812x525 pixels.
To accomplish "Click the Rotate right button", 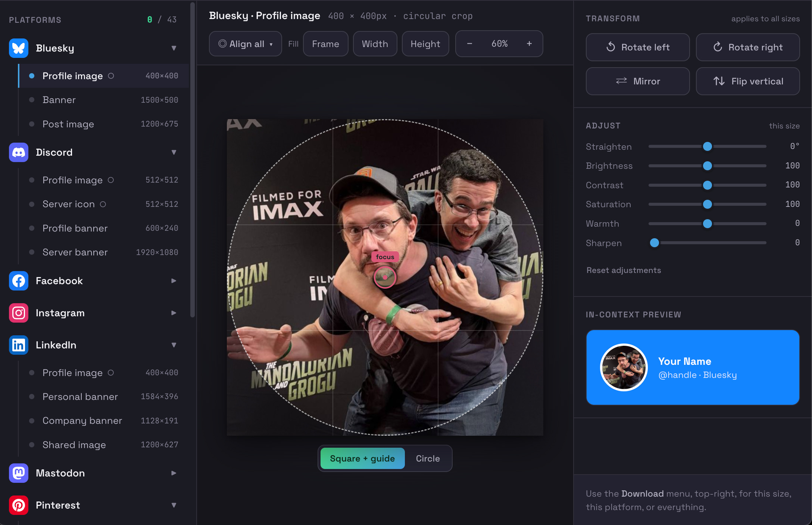I will tap(748, 47).
